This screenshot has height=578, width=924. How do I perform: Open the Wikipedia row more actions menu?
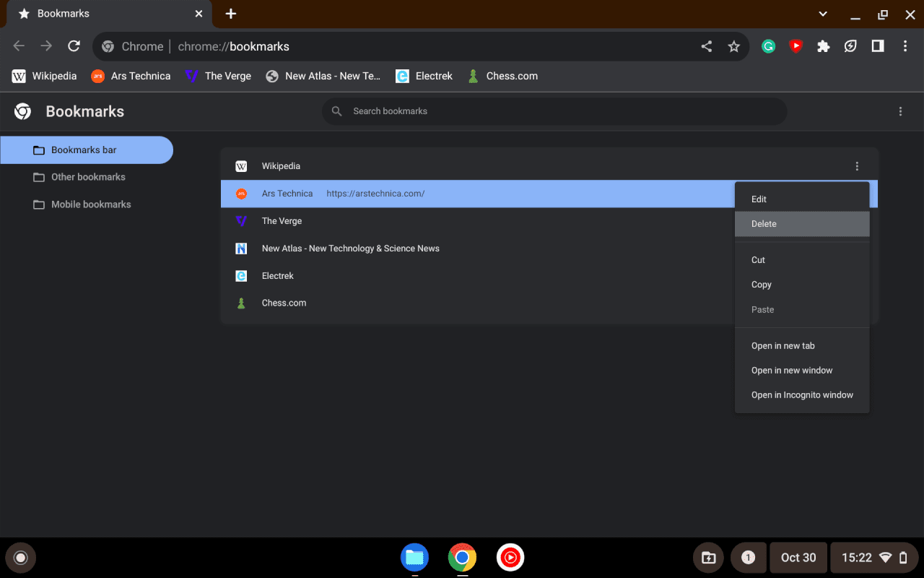(x=857, y=166)
